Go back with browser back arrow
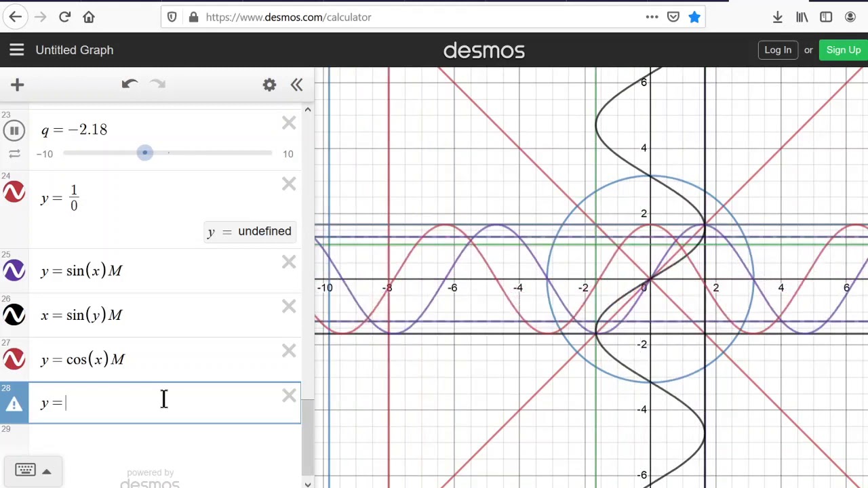868x488 pixels. pyautogui.click(x=15, y=17)
